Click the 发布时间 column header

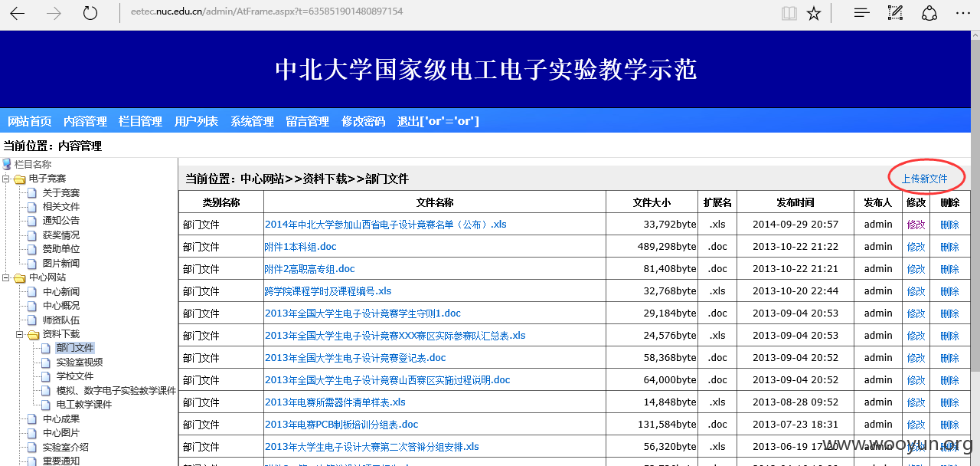(x=795, y=202)
